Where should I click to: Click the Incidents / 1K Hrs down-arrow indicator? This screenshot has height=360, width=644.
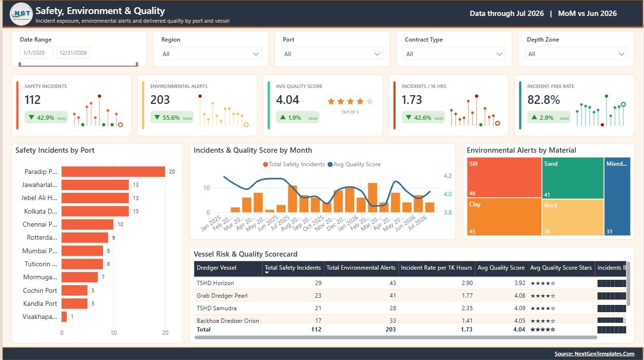409,117
